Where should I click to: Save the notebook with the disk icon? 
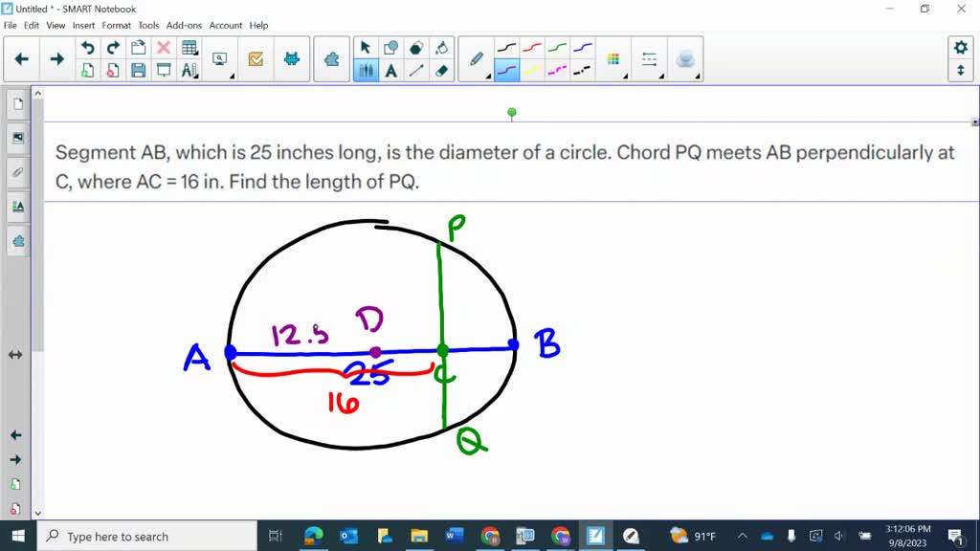pos(137,70)
